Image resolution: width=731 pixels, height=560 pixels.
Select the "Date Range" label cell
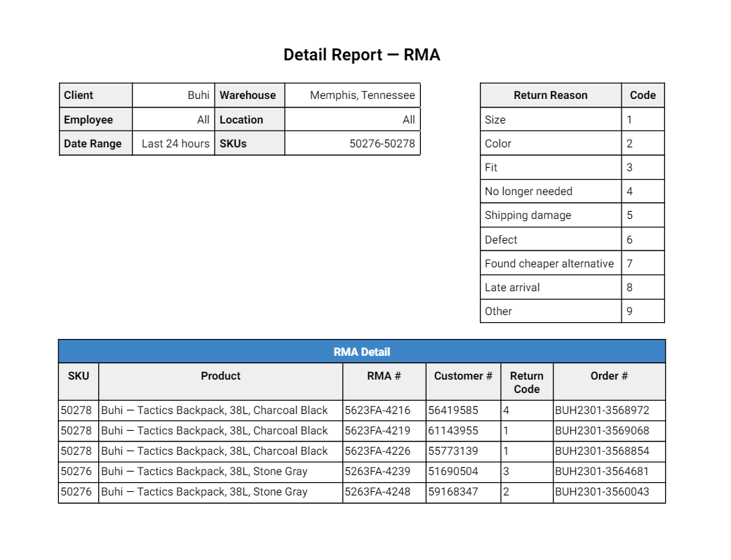(96, 144)
